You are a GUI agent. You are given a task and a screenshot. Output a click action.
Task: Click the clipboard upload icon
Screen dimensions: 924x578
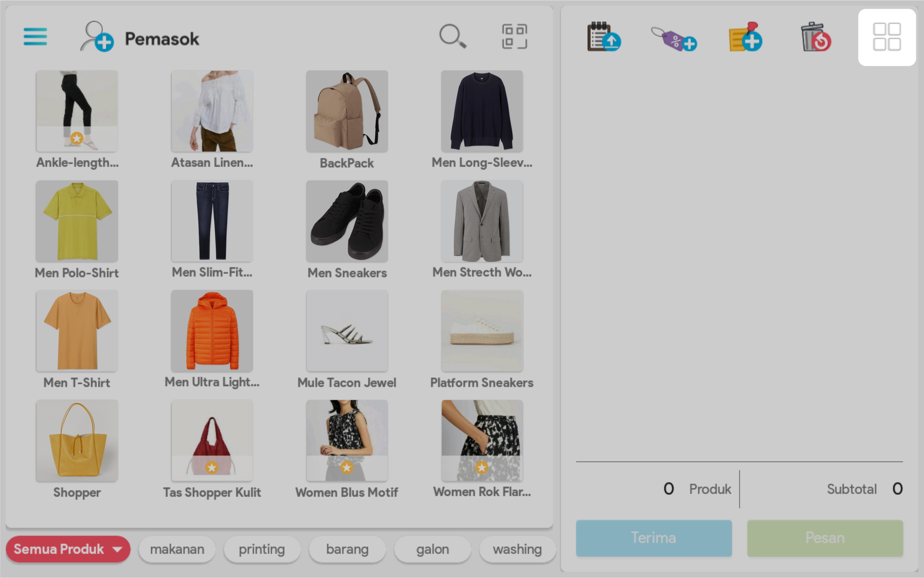[x=604, y=37]
